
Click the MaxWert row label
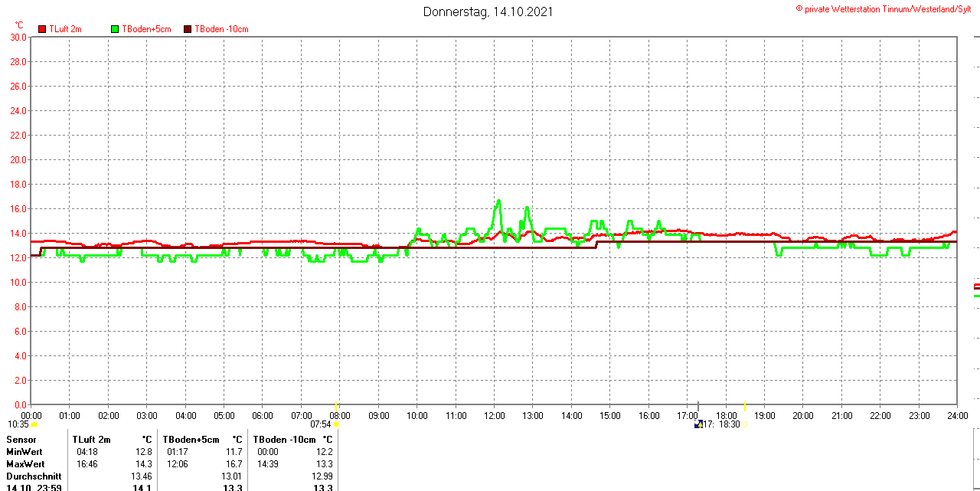click(x=26, y=464)
